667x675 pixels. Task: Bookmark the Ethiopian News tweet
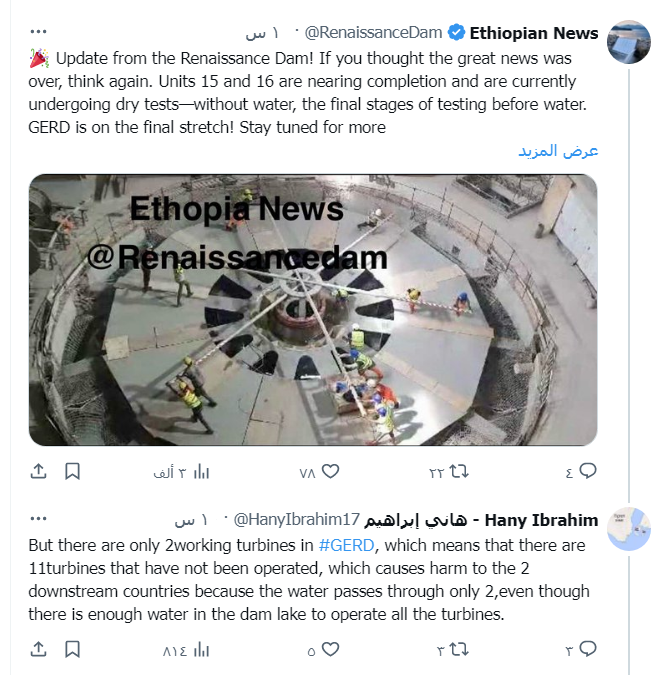click(72, 471)
